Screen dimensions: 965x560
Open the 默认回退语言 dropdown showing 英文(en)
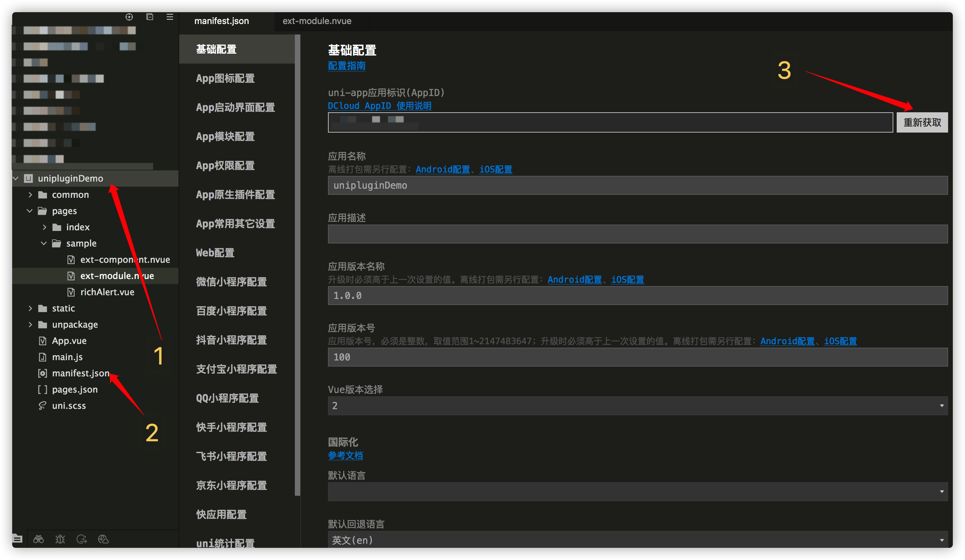tap(638, 540)
